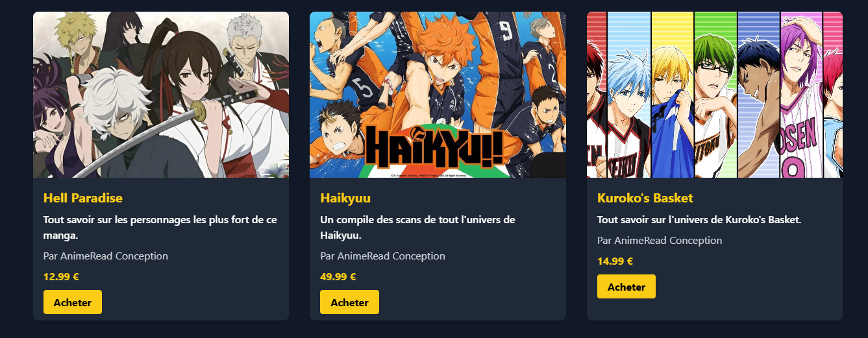
Task: Open the Kuroko's Basket cover image
Action: [x=715, y=95]
